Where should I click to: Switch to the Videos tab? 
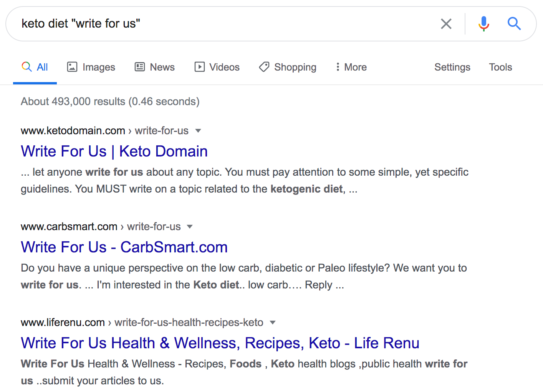point(217,67)
